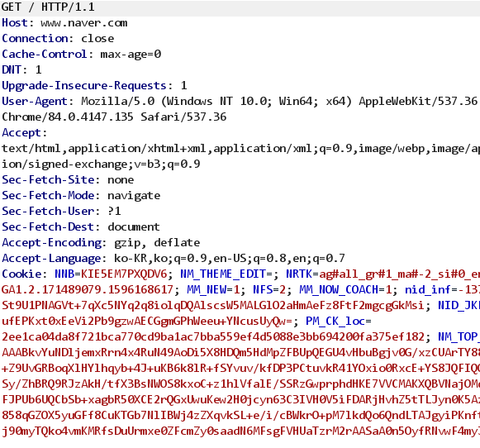The width and height of the screenshot is (480, 448).
Task: Select the Cookie header name
Action: click(21, 274)
